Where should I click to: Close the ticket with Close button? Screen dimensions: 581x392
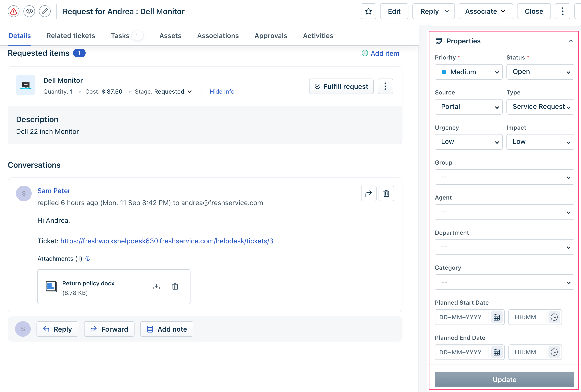(534, 11)
